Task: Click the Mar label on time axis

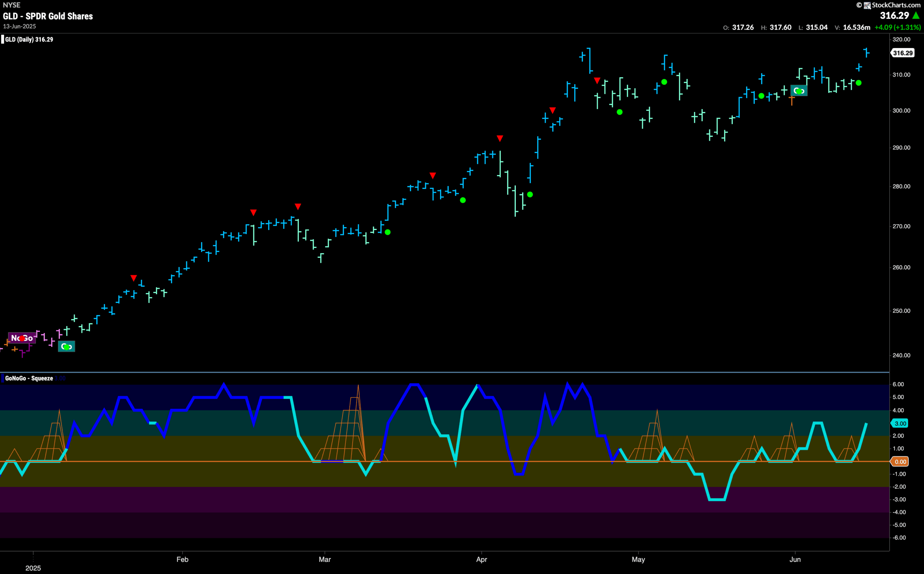Action: pyautogui.click(x=325, y=559)
